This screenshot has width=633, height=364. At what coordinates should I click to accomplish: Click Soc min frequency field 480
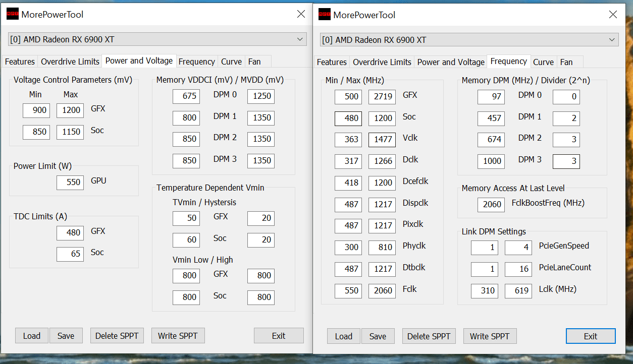348,118
